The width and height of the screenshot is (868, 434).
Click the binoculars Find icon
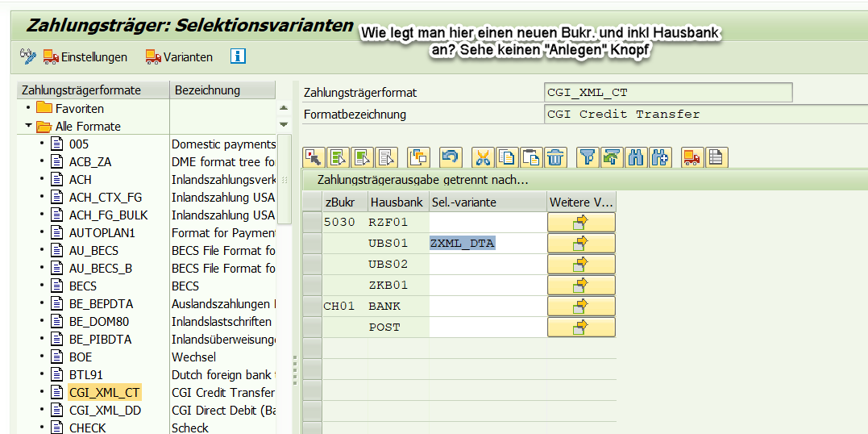click(637, 157)
